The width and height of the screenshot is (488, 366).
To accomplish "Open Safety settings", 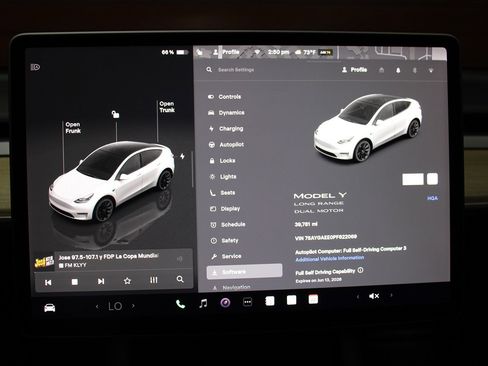I will (x=225, y=240).
